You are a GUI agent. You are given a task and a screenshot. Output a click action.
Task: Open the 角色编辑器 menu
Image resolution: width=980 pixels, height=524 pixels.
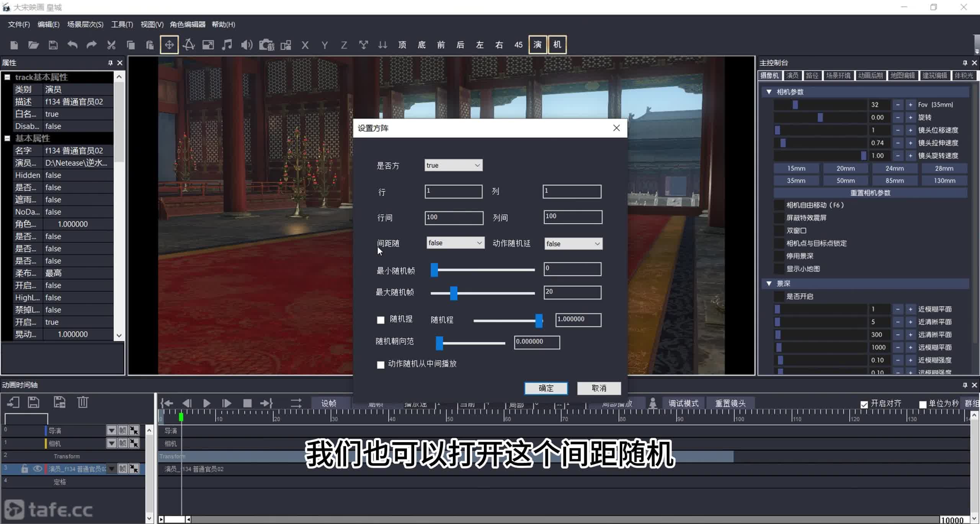[188, 24]
